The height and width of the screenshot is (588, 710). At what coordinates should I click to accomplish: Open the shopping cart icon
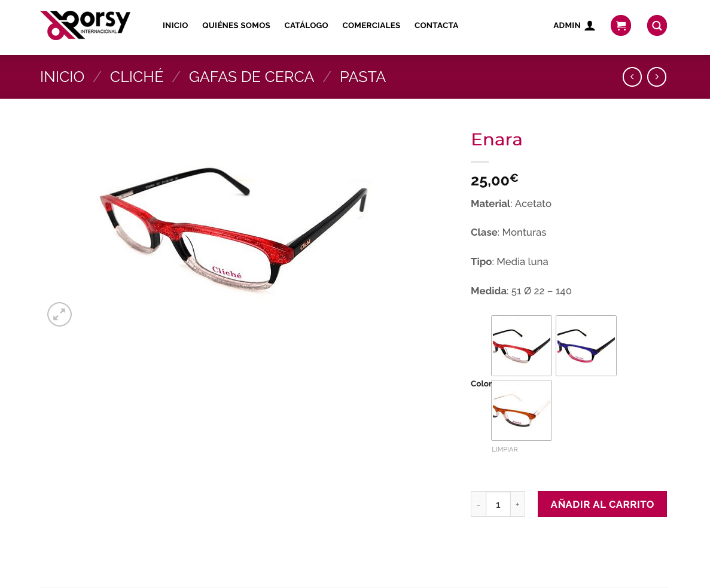621,25
